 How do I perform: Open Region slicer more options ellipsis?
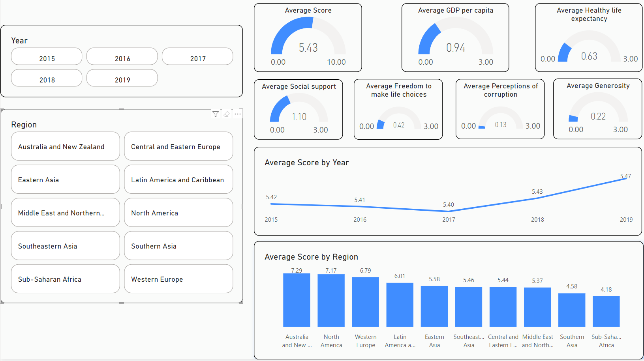pos(238,114)
